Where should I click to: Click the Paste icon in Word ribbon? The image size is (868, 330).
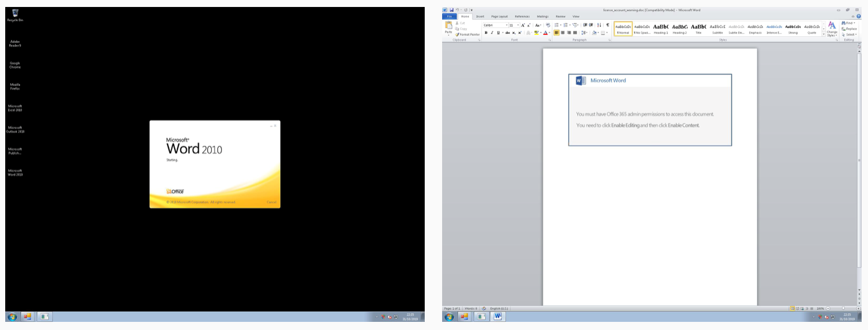click(x=449, y=26)
